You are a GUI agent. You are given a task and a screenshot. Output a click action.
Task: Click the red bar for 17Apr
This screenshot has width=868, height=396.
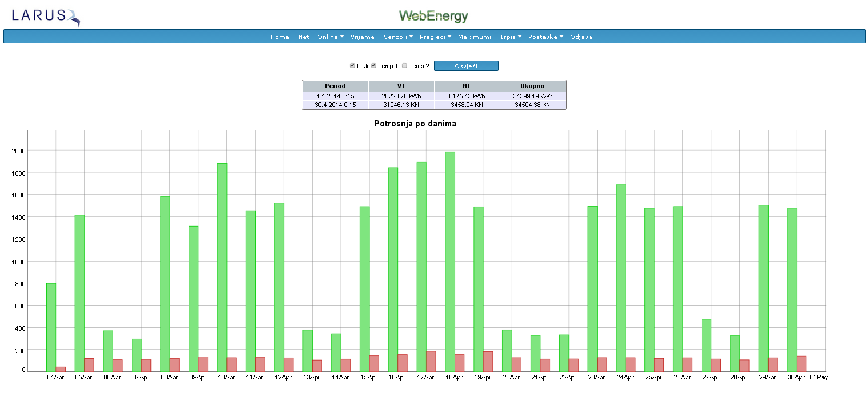pyautogui.click(x=431, y=361)
